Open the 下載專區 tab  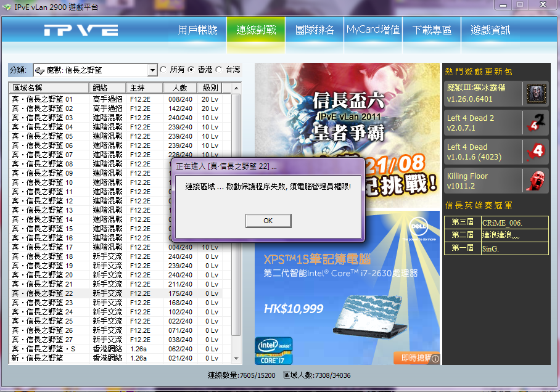(432, 30)
